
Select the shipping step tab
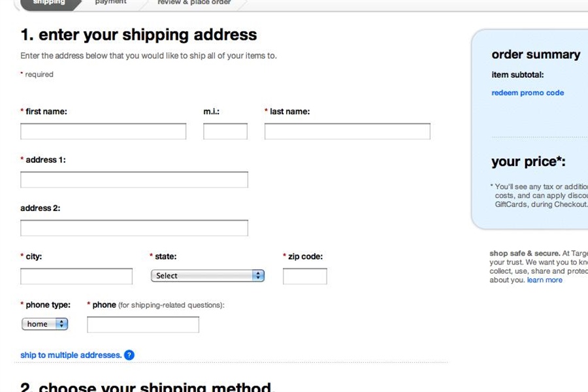[x=50, y=3]
